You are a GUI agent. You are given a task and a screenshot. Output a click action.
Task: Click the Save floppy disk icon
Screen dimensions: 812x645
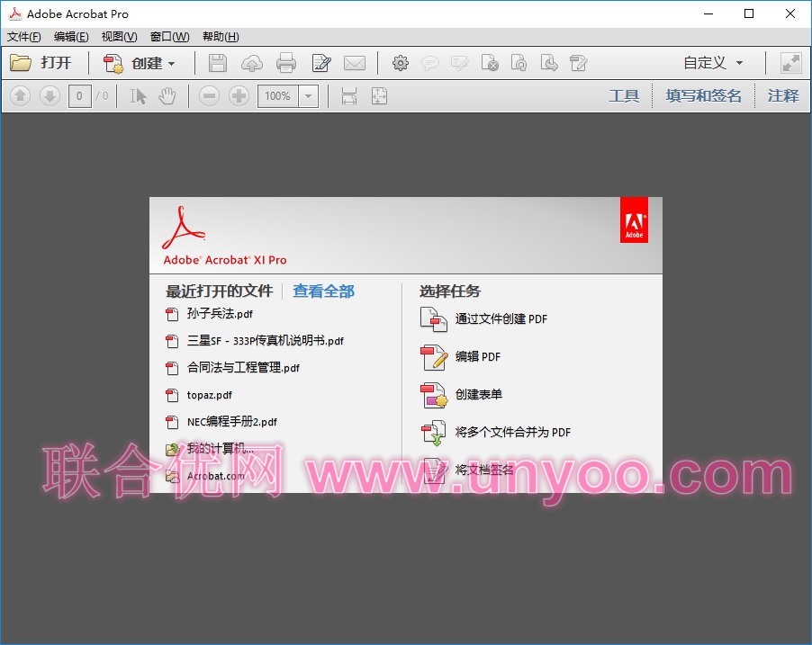tap(218, 63)
